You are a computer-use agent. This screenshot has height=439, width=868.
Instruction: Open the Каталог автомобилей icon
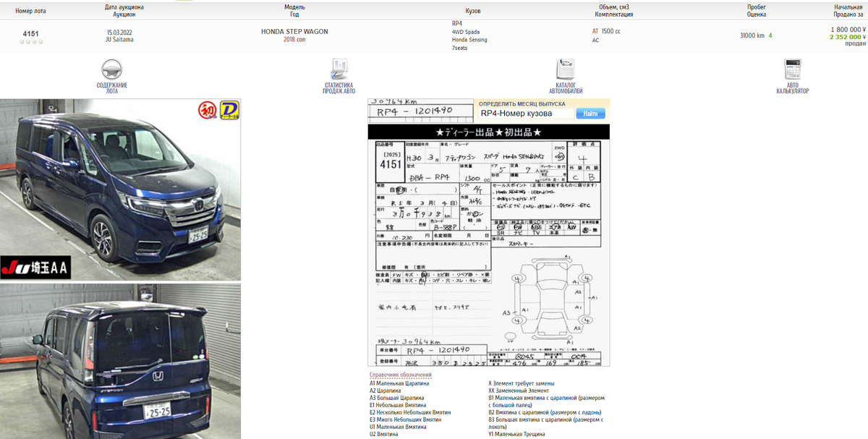click(x=566, y=69)
